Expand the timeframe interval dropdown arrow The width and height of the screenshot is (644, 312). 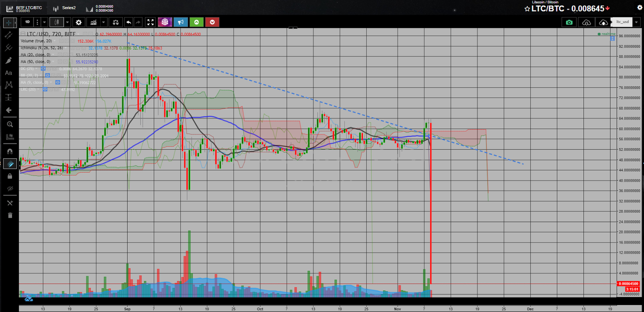coord(44,22)
